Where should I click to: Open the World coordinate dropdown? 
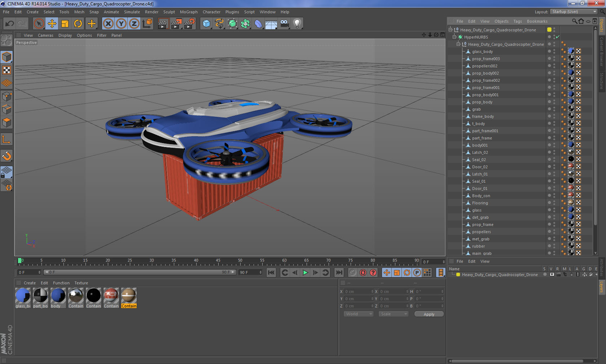tap(359, 314)
